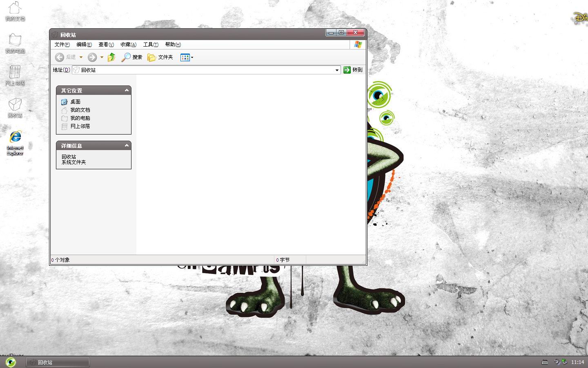Viewport: 588px width, 368px height.
Task: Select the 我的电脑 desktop icon
Action: pyautogui.click(x=15, y=43)
